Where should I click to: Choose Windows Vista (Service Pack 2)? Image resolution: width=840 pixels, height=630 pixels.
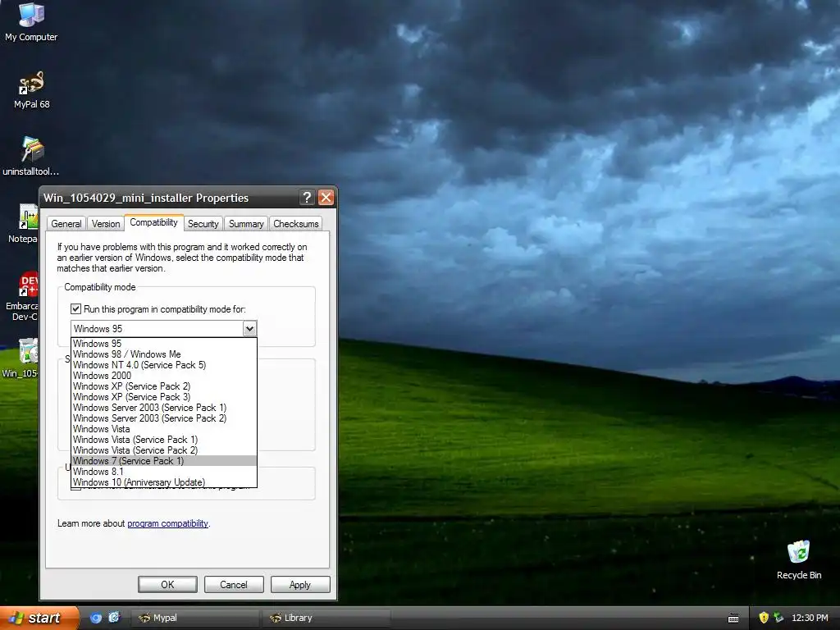(x=164, y=450)
